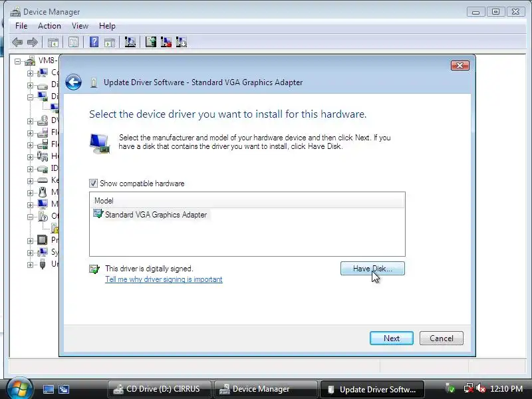
Task: Go back using the blue wizard back arrow
Action: point(73,82)
